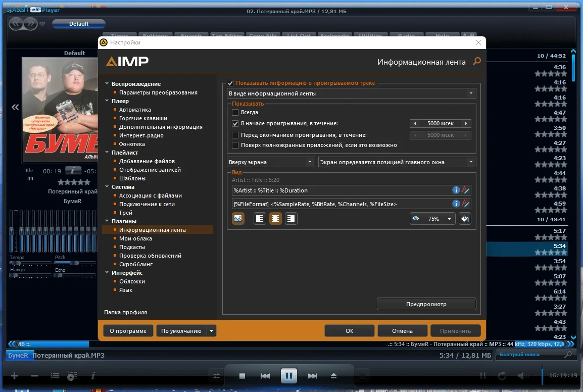Click the eject icon in Splash player

pyautogui.click(x=333, y=376)
